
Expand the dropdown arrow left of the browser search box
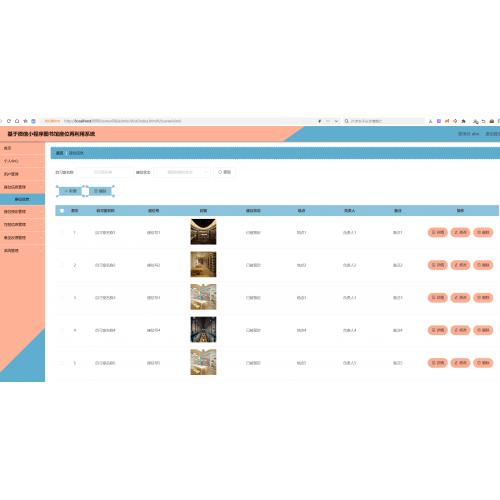coord(336,121)
